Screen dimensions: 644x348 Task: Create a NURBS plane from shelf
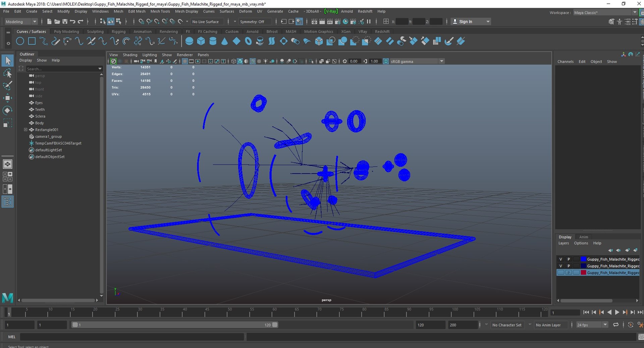(236, 41)
